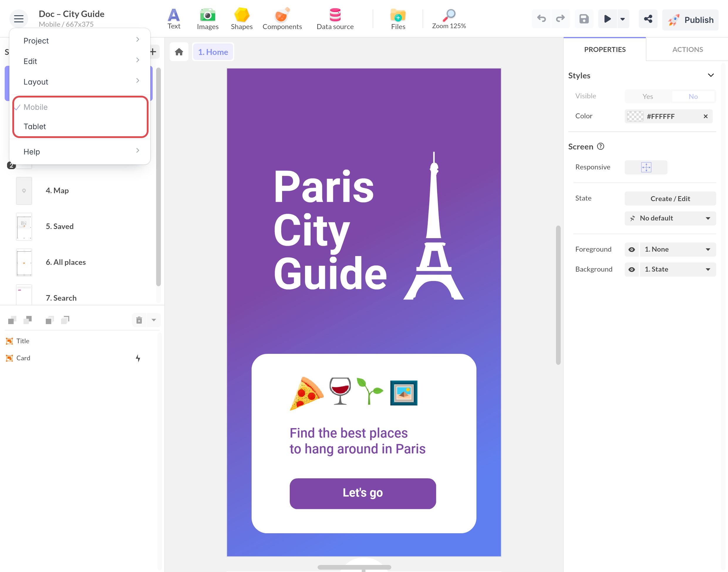Click the Screen help question mark
The height and width of the screenshot is (572, 728).
point(601,146)
